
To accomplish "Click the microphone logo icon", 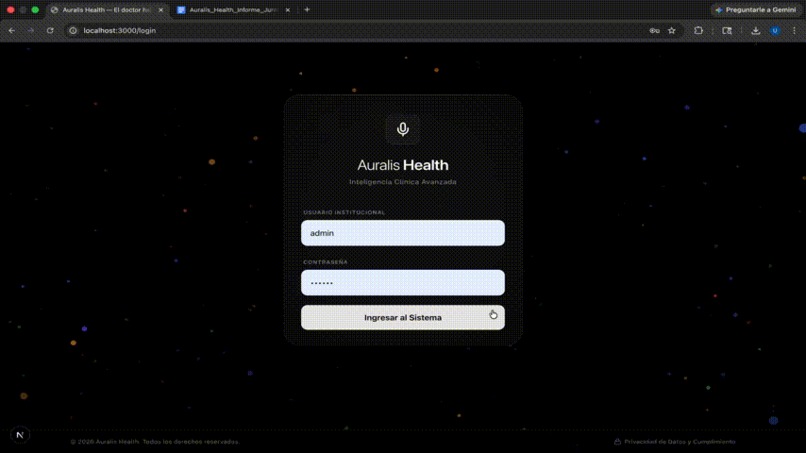I will click(x=402, y=129).
